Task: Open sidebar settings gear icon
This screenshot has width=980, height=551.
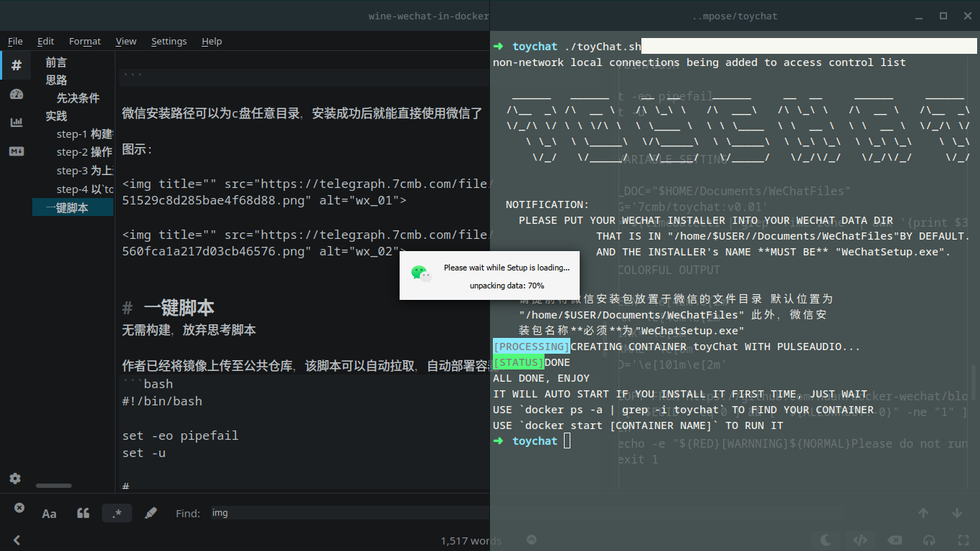Action: 15,479
